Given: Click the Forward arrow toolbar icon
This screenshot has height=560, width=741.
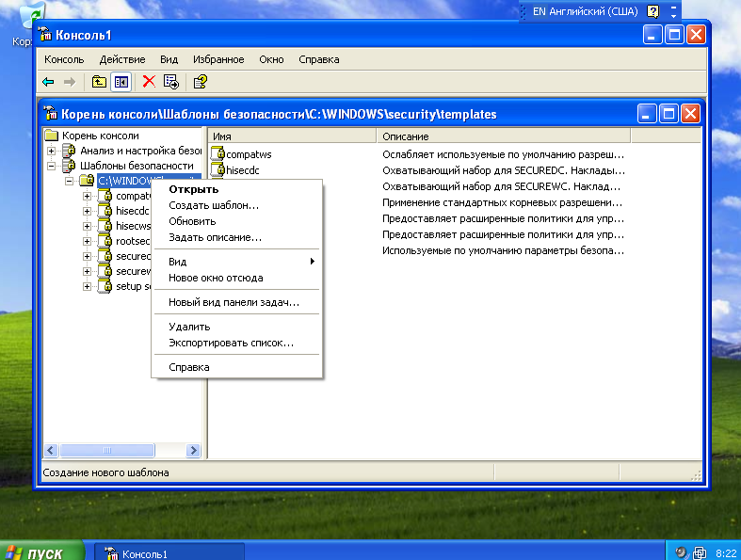Looking at the screenshot, I should [x=70, y=82].
